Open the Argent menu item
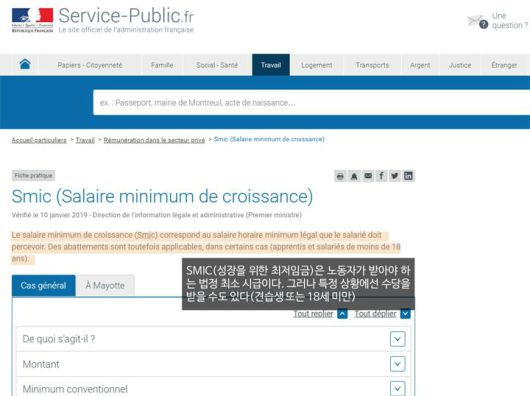Screen dimensions: 530x396 point(420,65)
